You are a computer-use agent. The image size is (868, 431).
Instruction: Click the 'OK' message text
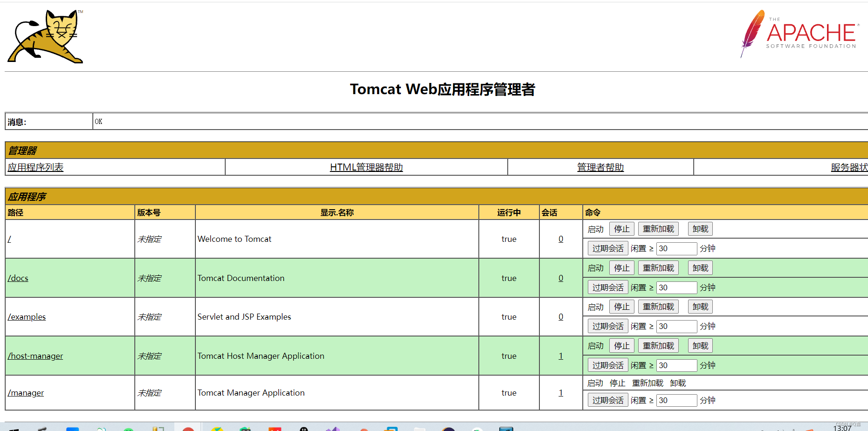click(x=98, y=122)
